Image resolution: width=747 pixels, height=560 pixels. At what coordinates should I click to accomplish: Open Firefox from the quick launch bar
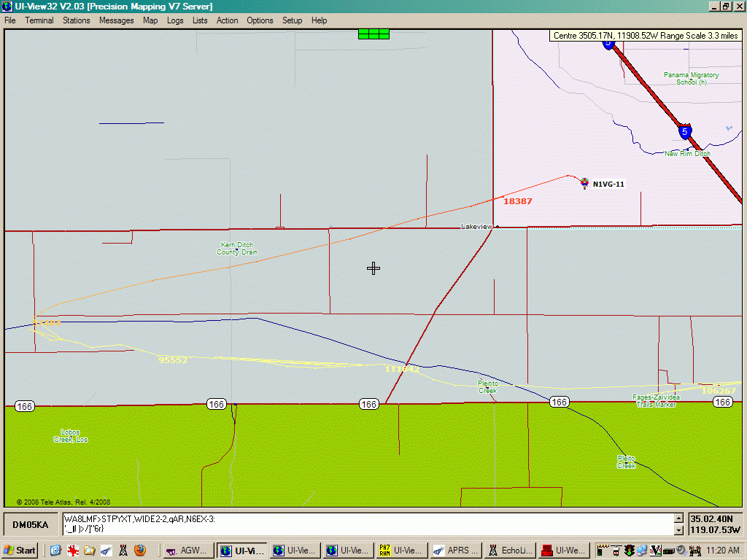point(139,551)
